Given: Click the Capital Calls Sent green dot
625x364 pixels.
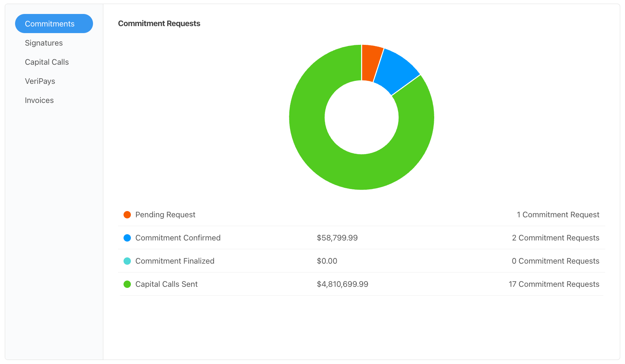Looking at the screenshot, I should click(127, 284).
